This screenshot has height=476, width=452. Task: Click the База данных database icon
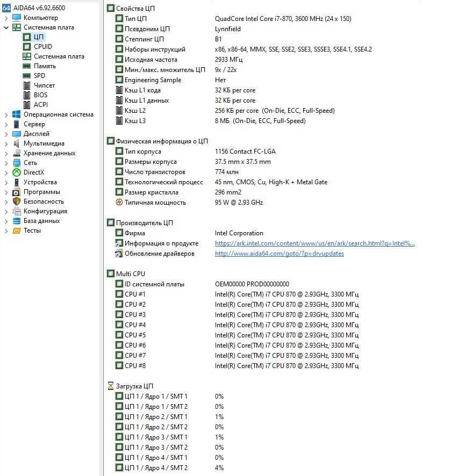click(x=17, y=221)
